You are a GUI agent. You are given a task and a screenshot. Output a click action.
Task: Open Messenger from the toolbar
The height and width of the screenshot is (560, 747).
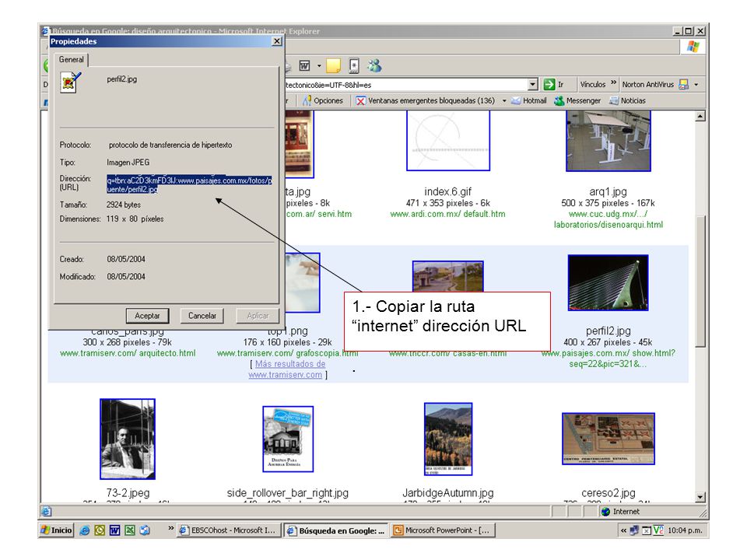577,100
